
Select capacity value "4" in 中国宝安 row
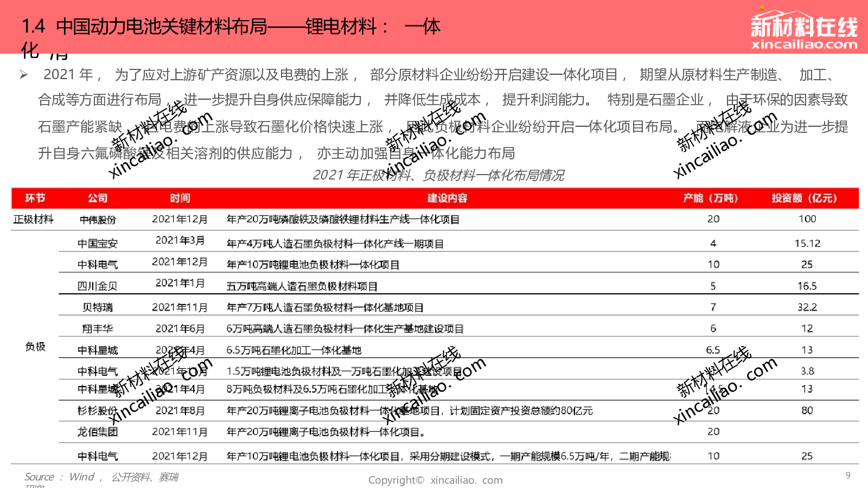coord(713,243)
